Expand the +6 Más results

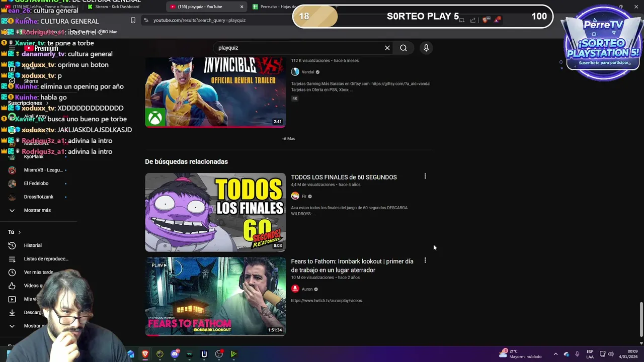pos(288,139)
